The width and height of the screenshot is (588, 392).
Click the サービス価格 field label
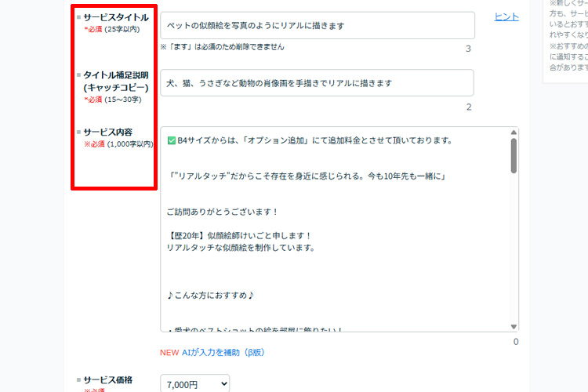pos(108,379)
